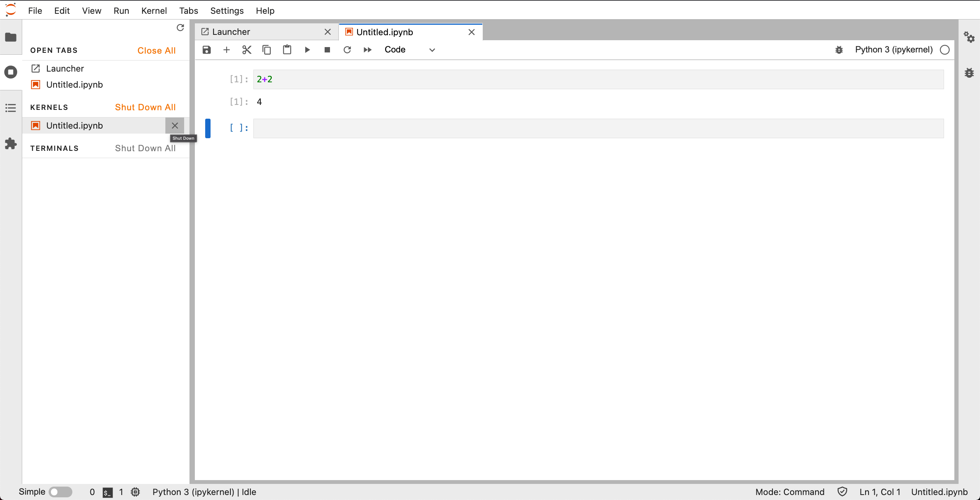This screenshot has width=980, height=500.
Task: Shut down the Untitled.ipynb kernel
Action: (175, 125)
